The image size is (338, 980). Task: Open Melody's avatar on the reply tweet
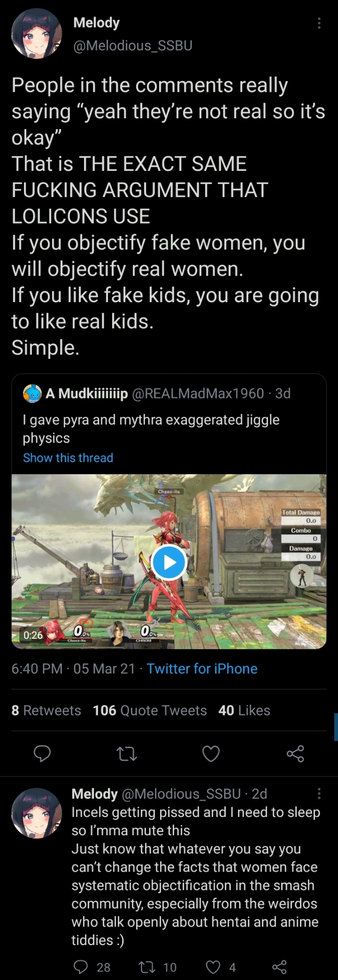pyautogui.click(x=37, y=813)
